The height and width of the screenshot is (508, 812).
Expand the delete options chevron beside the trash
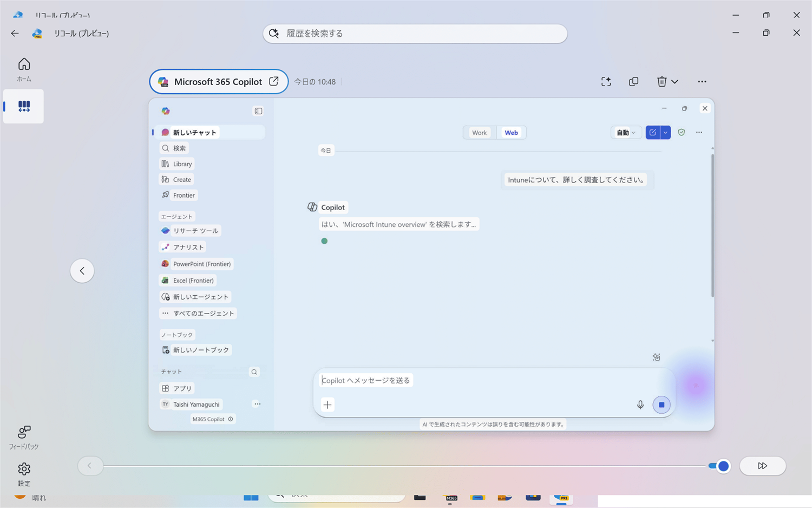click(675, 82)
